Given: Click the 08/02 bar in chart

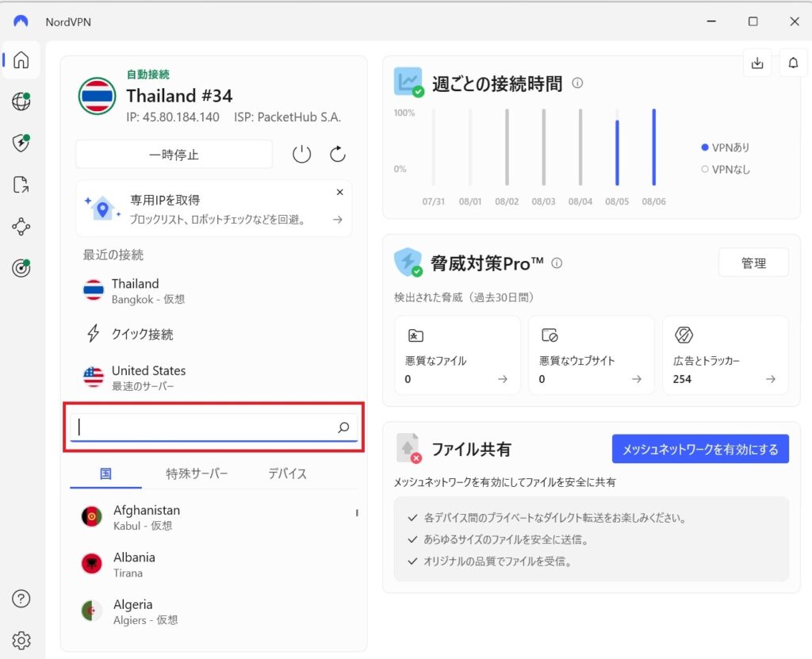Looking at the screenshot, I should click(507, 147).
